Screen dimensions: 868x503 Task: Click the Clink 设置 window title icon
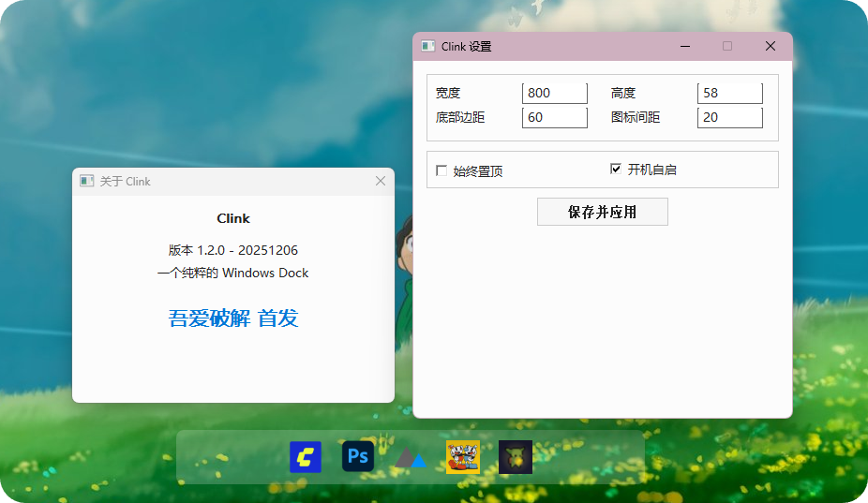coord(427,46)
